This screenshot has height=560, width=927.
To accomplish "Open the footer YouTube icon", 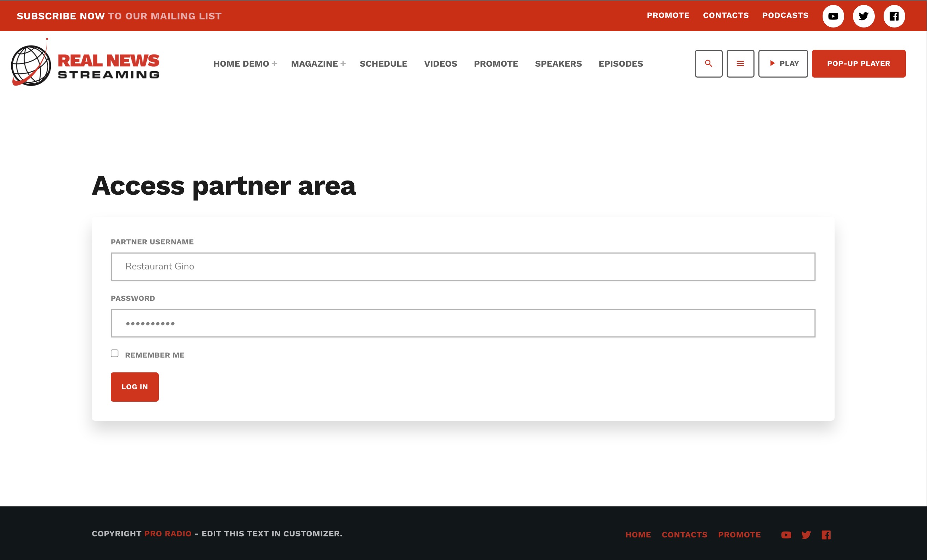I will click(x=786, y=534).
